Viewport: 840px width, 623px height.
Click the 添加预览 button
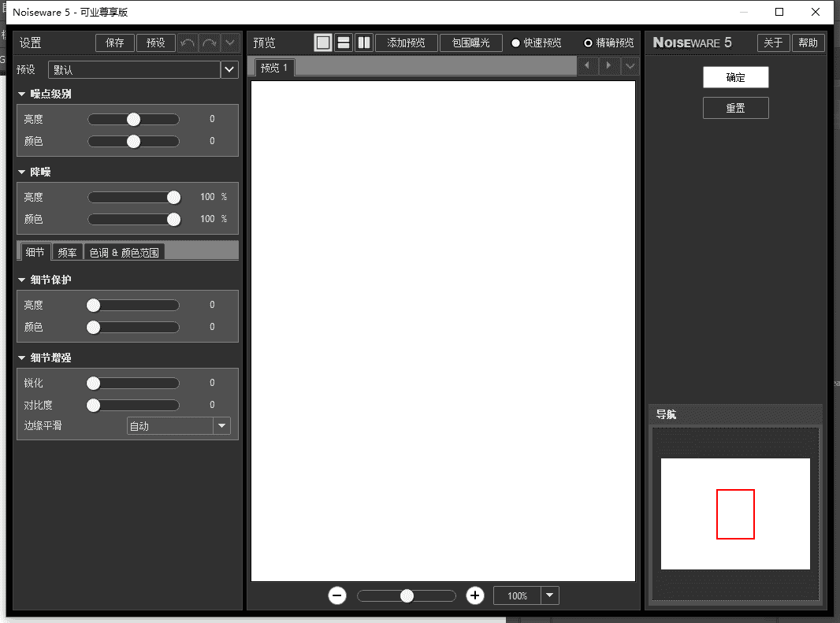[407, 43]
